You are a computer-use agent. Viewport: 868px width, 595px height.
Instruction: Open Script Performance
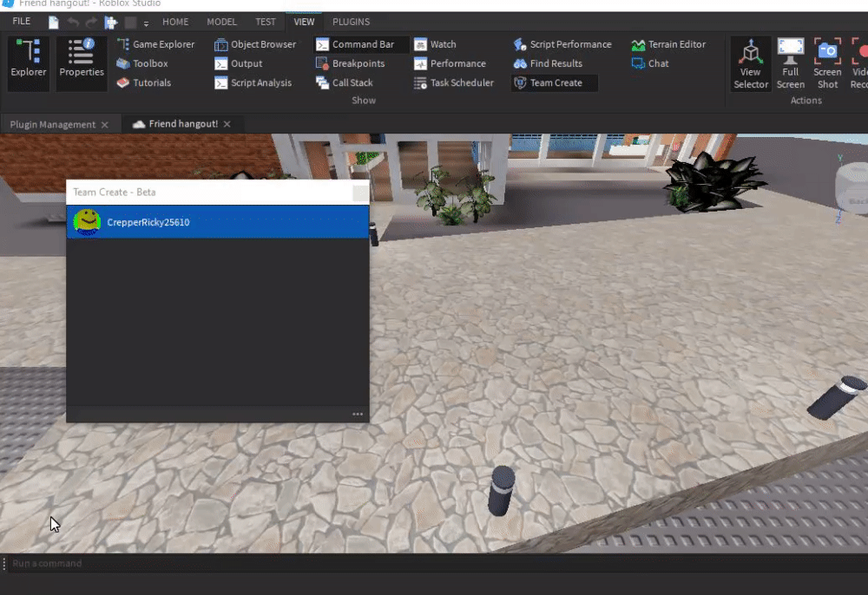click(x=562, y=44)
